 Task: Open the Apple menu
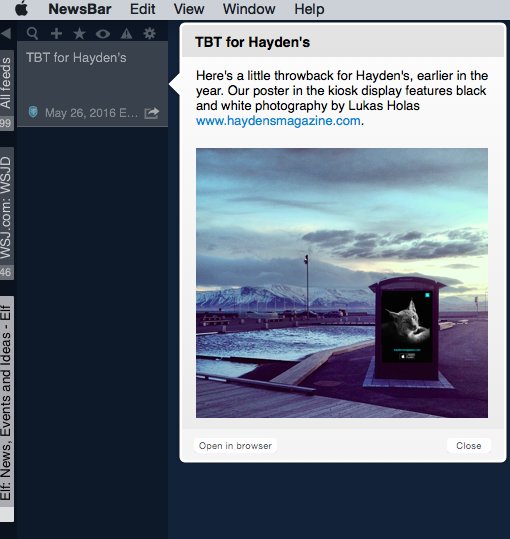click(x=22, y=9)
